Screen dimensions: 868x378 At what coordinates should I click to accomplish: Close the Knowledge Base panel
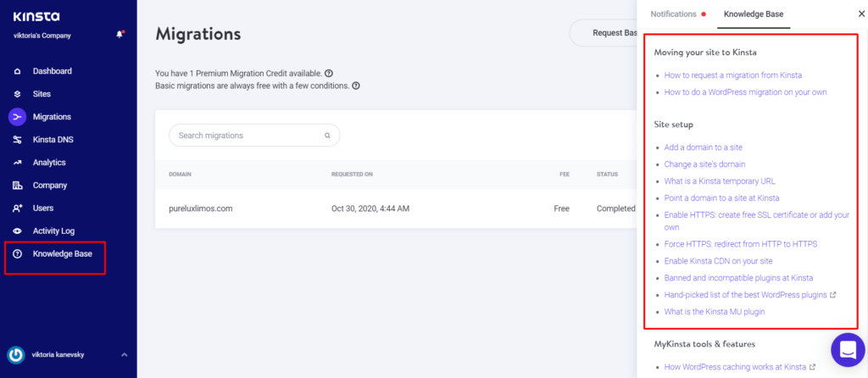pos(861,14)
